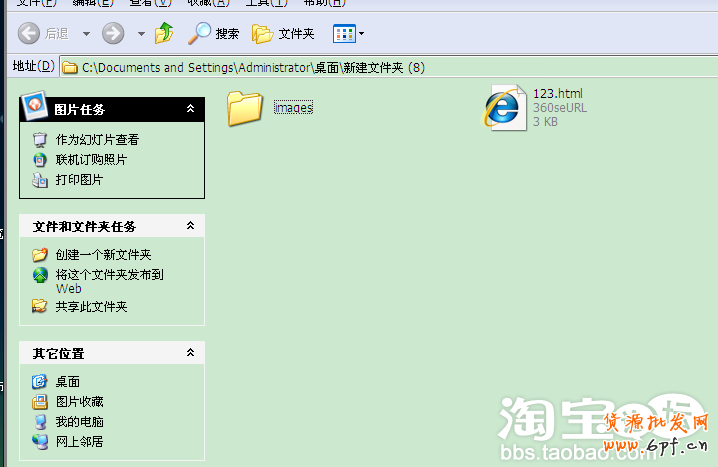This screenshot has height=467, width=718.
Task: Click 作为幻灯片查看 link
Action: tap(97, 140)
